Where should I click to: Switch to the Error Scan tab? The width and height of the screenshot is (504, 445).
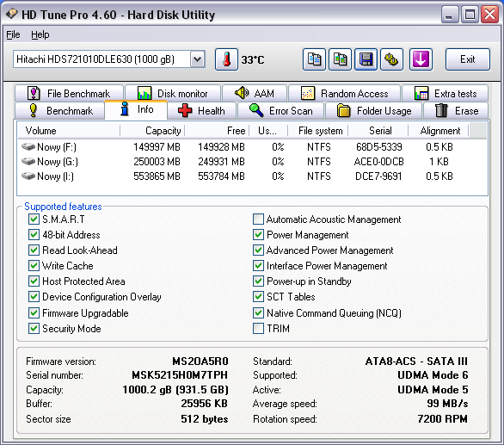coord(280,111)
